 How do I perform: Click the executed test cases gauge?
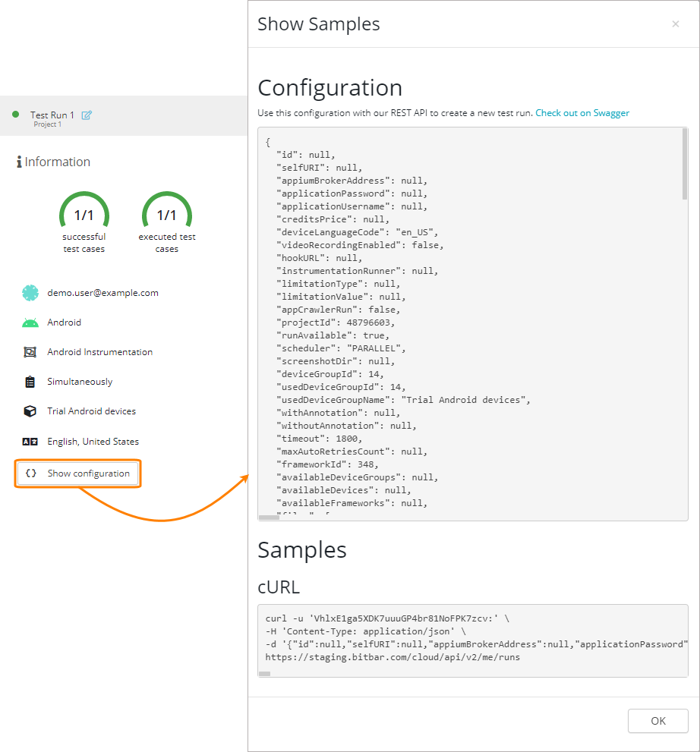tap(167, 215)
